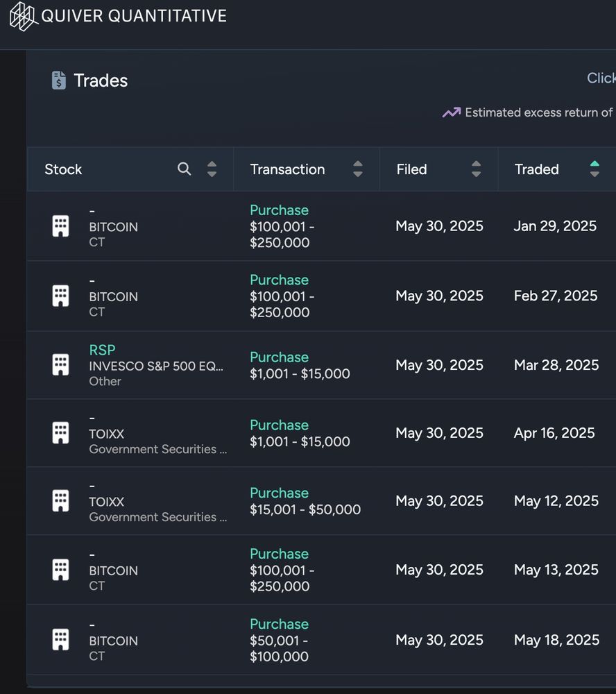Click the $15,001 - $50,000 amount

(305, 509)
